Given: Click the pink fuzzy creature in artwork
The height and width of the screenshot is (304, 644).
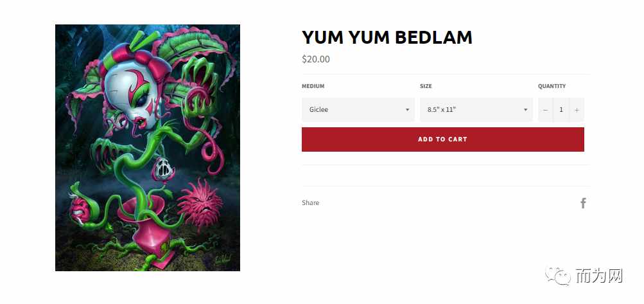Looking at the screenshot, I should [x=200, y=202].
